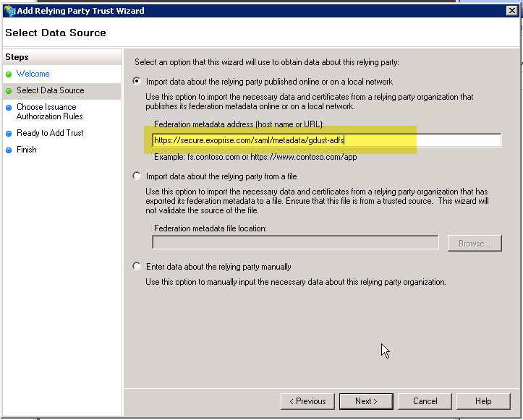Click the green bullet beside Welcome step
523x420 pixels.
click(x=9, y=74)
